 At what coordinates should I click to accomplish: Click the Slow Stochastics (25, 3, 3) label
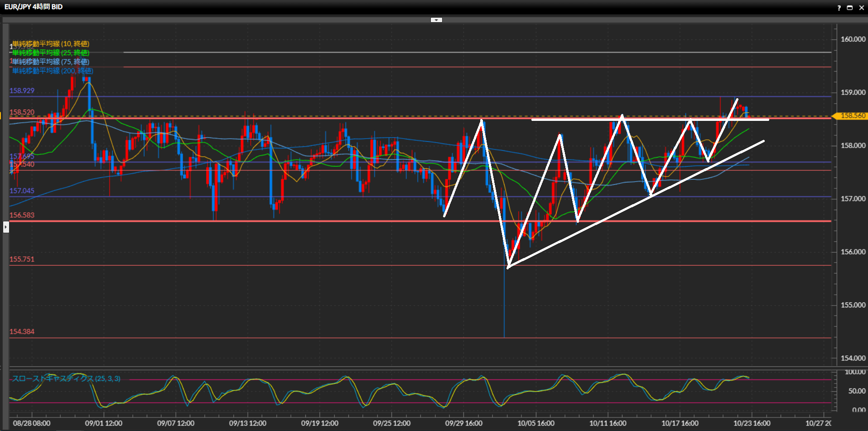point(66,378)
